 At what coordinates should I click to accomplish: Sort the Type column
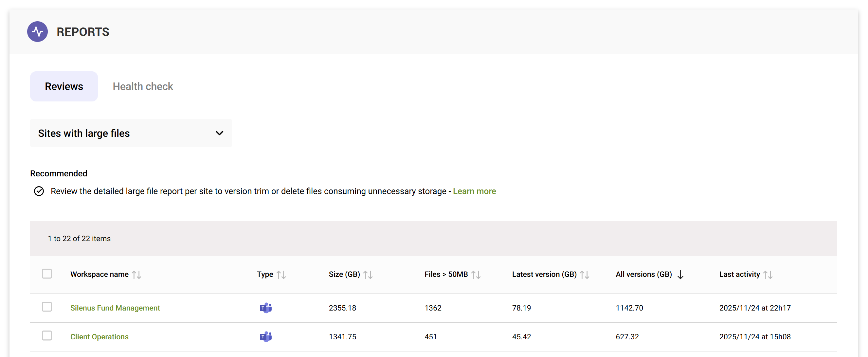(x=281, y=275)
